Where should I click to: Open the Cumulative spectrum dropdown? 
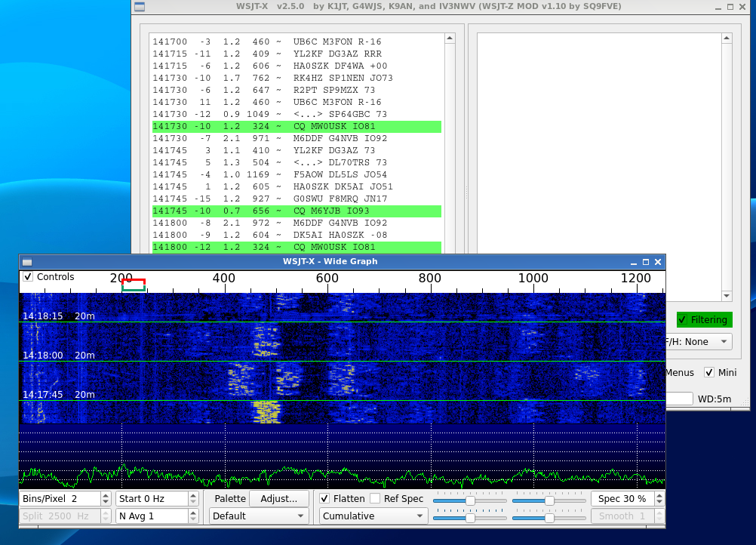373,516
